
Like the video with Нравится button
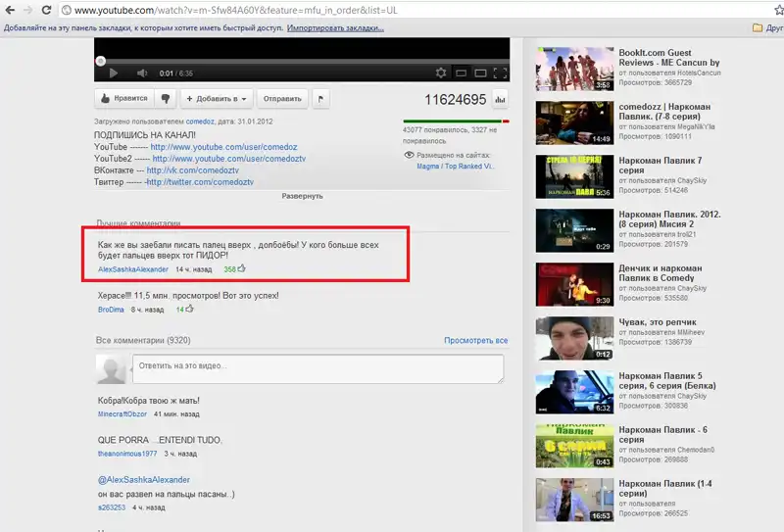coord(123,99)
